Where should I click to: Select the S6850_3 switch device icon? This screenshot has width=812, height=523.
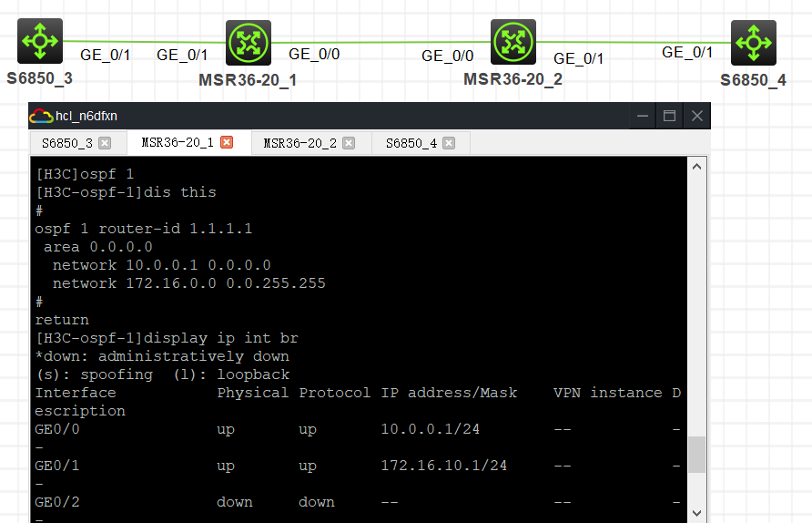40,41
